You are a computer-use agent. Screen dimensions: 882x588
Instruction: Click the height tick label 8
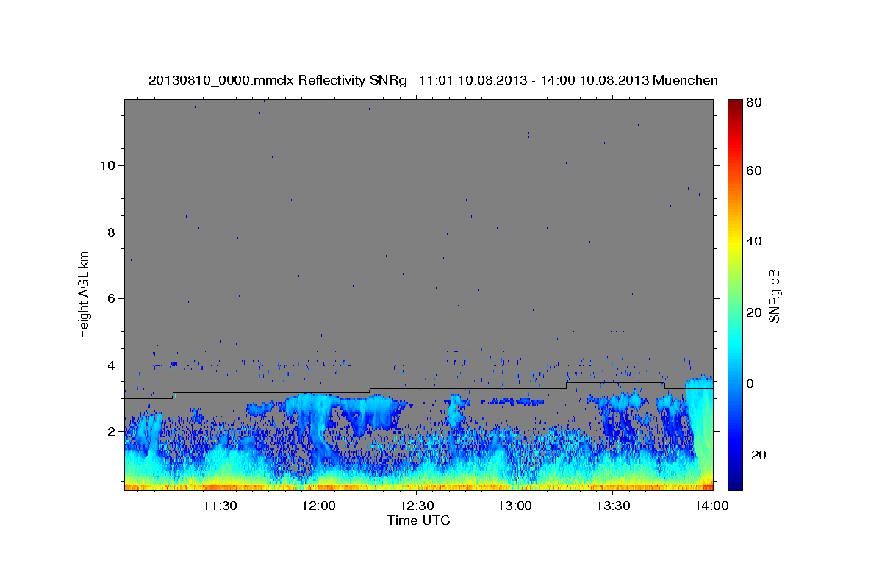(110, 232)
